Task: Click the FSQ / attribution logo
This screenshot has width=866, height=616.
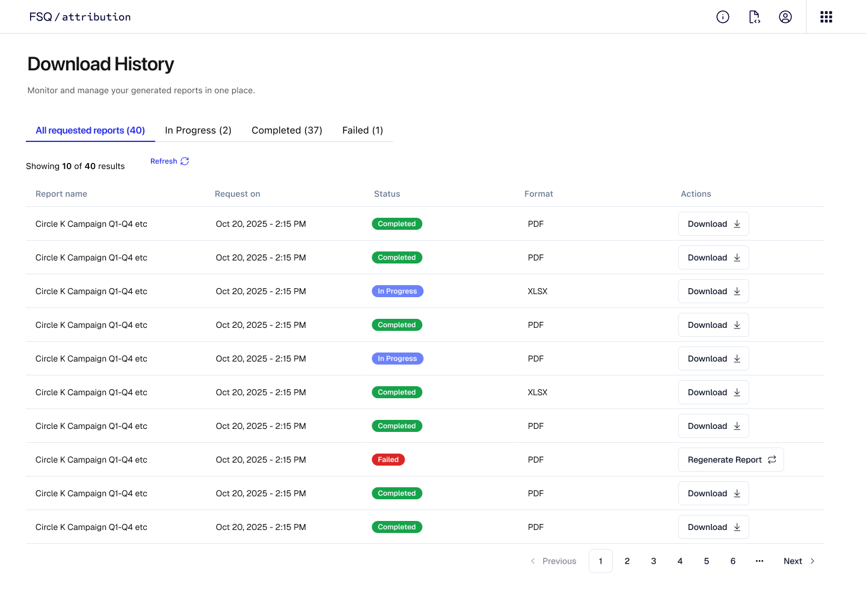Action: pos(80,17)
